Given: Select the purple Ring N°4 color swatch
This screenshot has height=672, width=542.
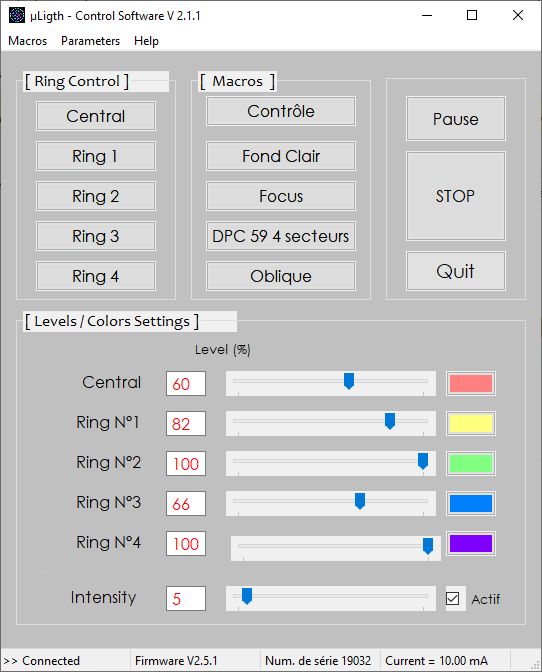Looking at the screenshot, I should click(x=470, y=543).
